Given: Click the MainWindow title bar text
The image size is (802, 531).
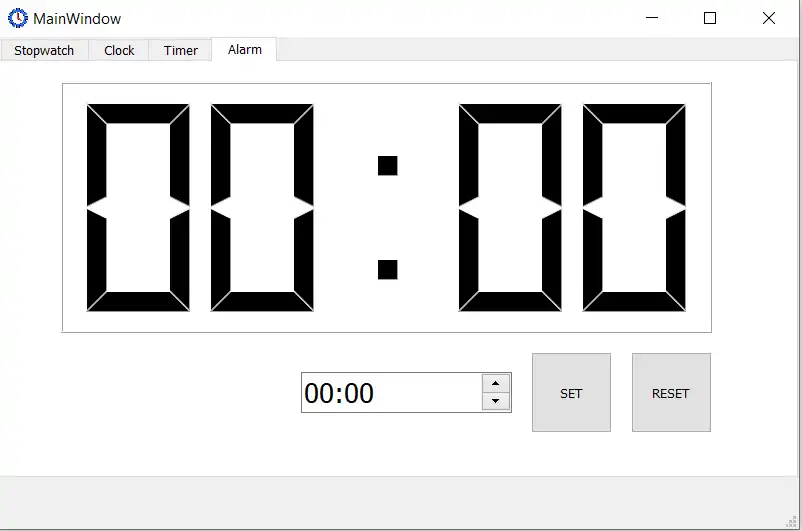Looking at the screenshot, I should tap(77, 19).
